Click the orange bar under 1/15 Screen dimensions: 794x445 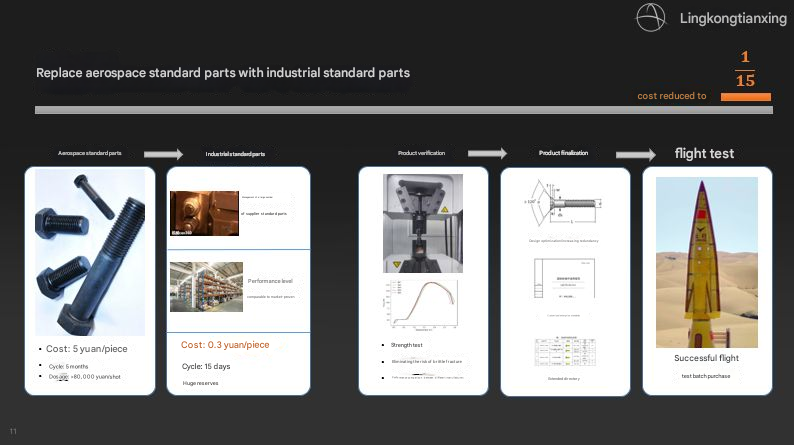tap(746, 97)
